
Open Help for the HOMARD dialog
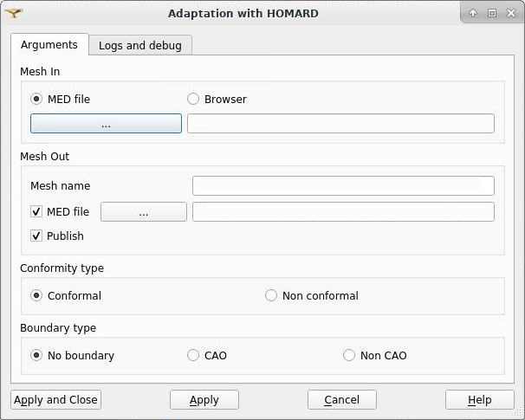[479, 399]
